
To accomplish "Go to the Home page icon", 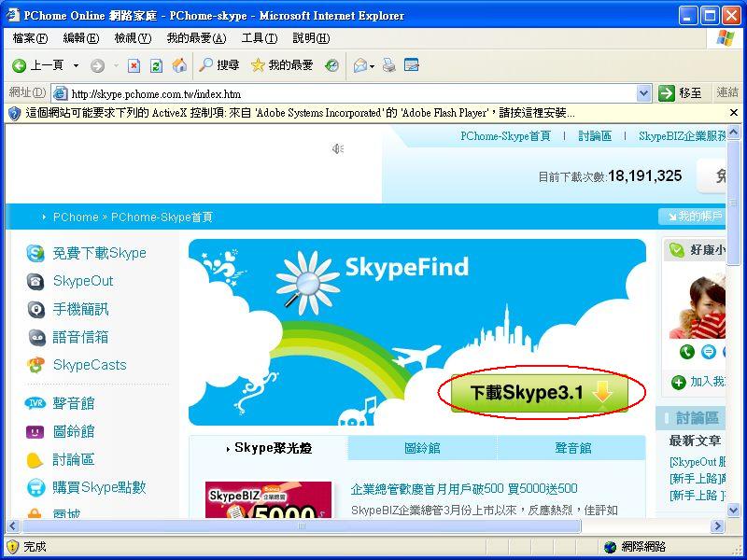I will pyautogui.click(x=179, y=65).
